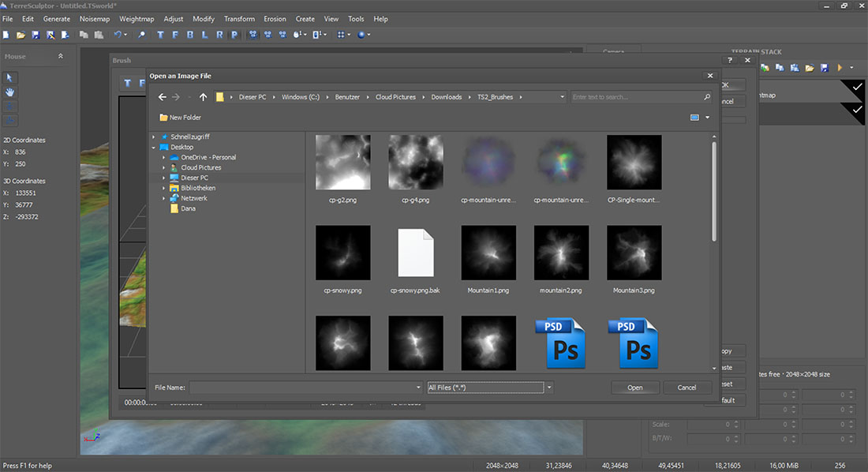Open the file type filter All Files dropdown
This screenshot has width=868, height=472.
[549, 388]
